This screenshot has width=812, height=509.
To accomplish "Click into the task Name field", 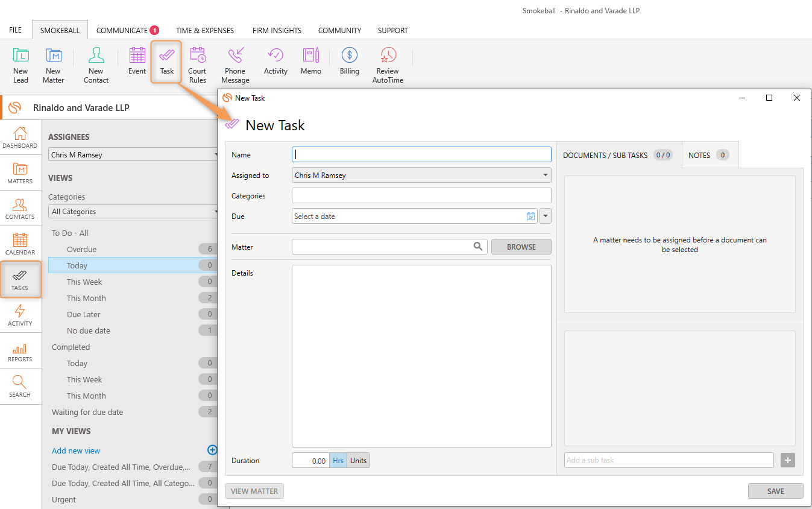I will [421, 154].
